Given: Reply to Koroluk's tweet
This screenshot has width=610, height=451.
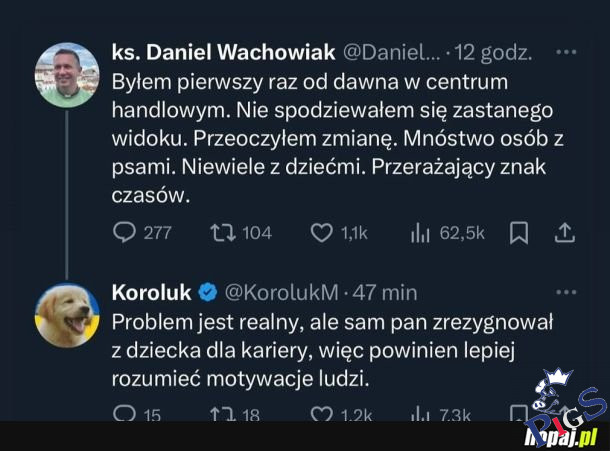Looking at the screenshot, I should 125,414.
